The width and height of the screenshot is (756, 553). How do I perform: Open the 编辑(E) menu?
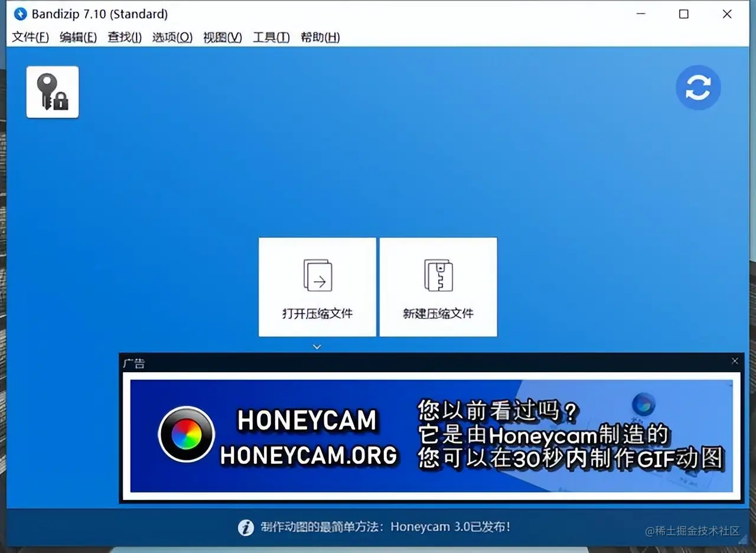(78, 37)
